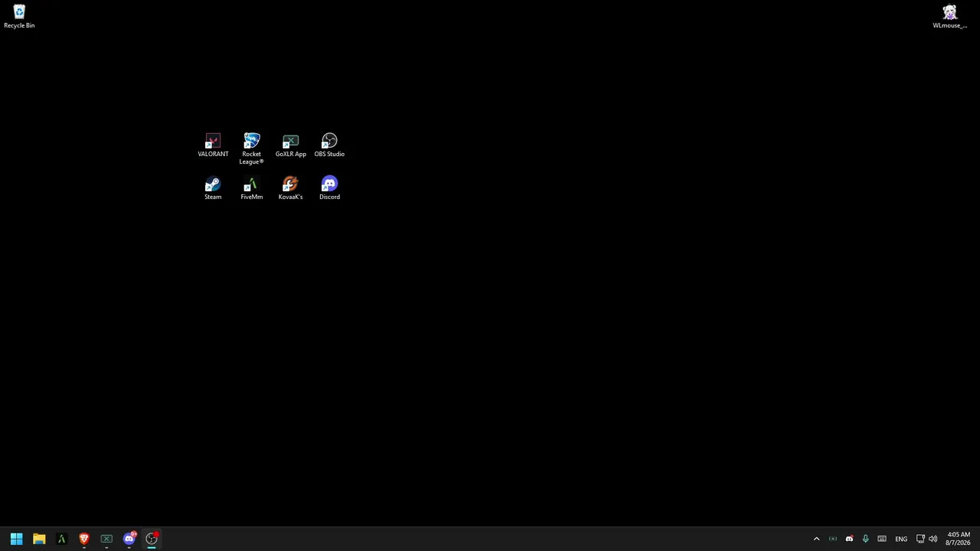Switch to GoXLR app on the taskbar
The width and height of the screenshot is (980, 551).
pyautogui.click(x=106, y=539)
